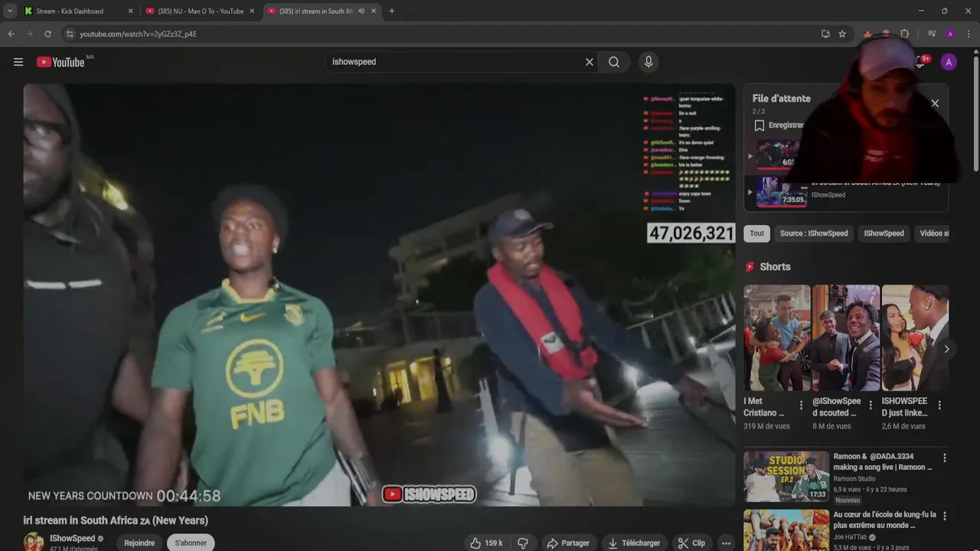View site information icon in address bar
Viewport: 980px width, 551px height.
click(x=70, y=34)
